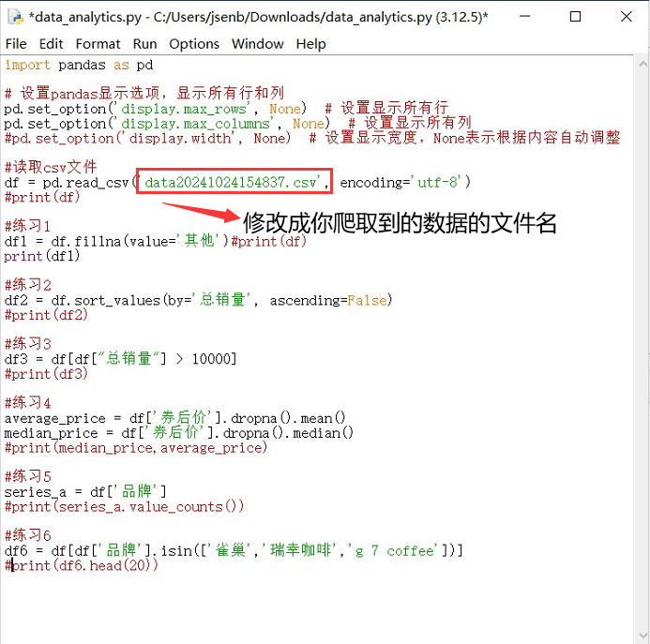
Task: Open the Edit menu
Action: click(x=52, y=44)
